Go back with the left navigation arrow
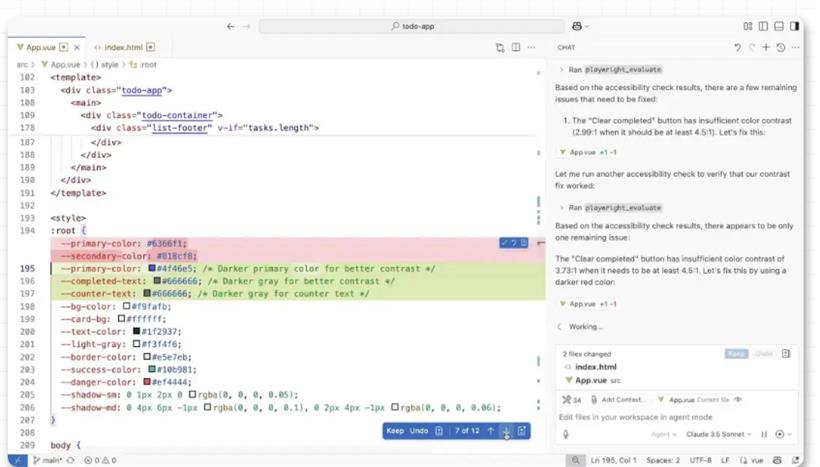This screenshot has width=820, height=467. (x=231, y=26)
